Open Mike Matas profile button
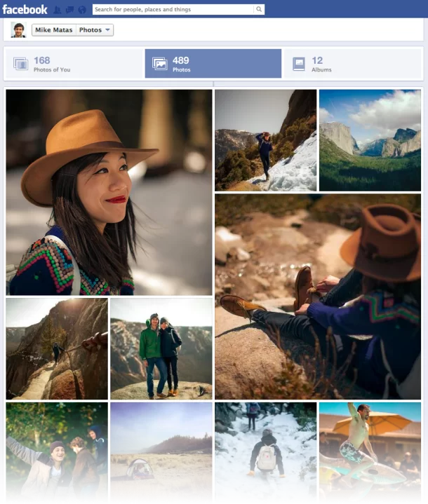Viewport: 428px width, 504px height. 53,30
